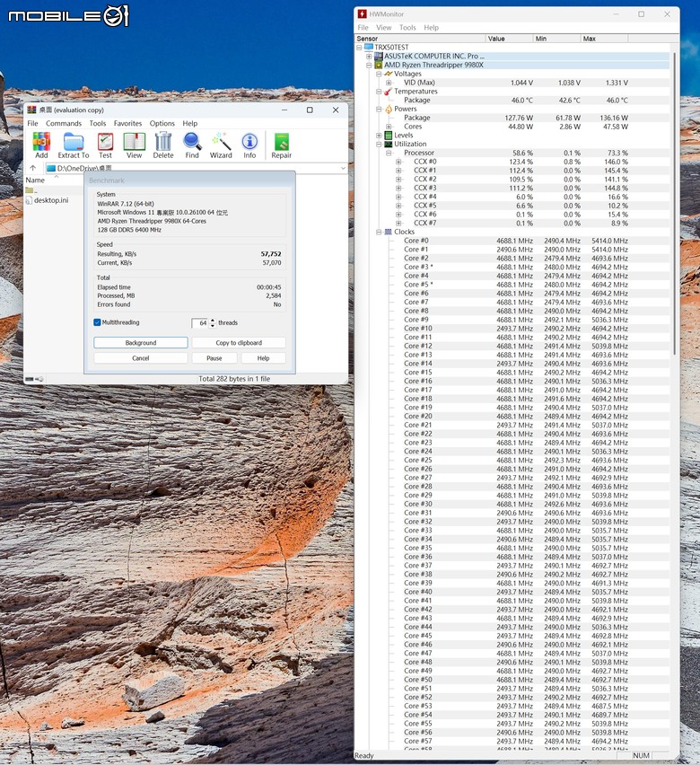Click the TRX50TEST computer icon
Screen dimensions: 700x765
(x=369, y=47)
